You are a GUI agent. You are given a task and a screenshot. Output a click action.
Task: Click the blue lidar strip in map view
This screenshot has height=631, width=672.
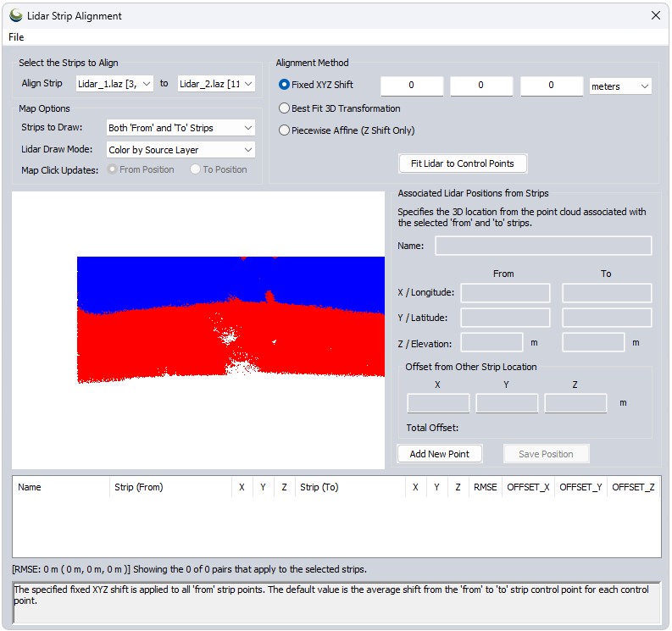pos(169,280)
